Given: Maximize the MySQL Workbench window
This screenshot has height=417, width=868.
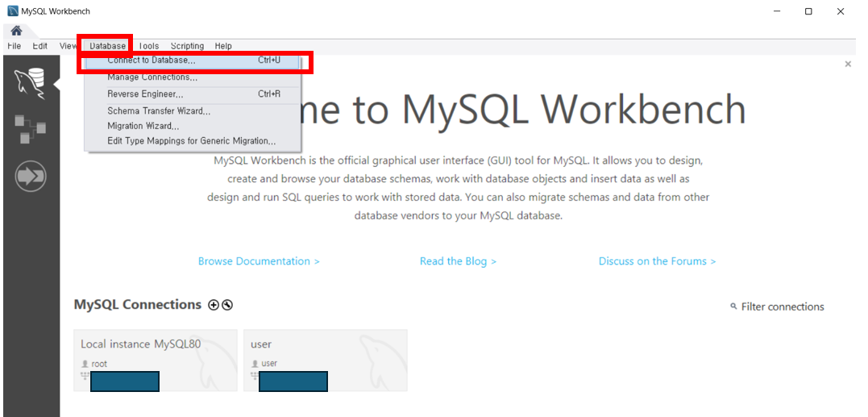Looking at the screenshot, I should pos(808,11).
